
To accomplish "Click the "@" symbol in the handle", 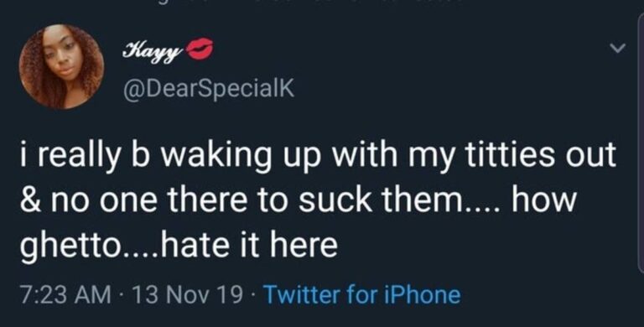I will (133, 88).
